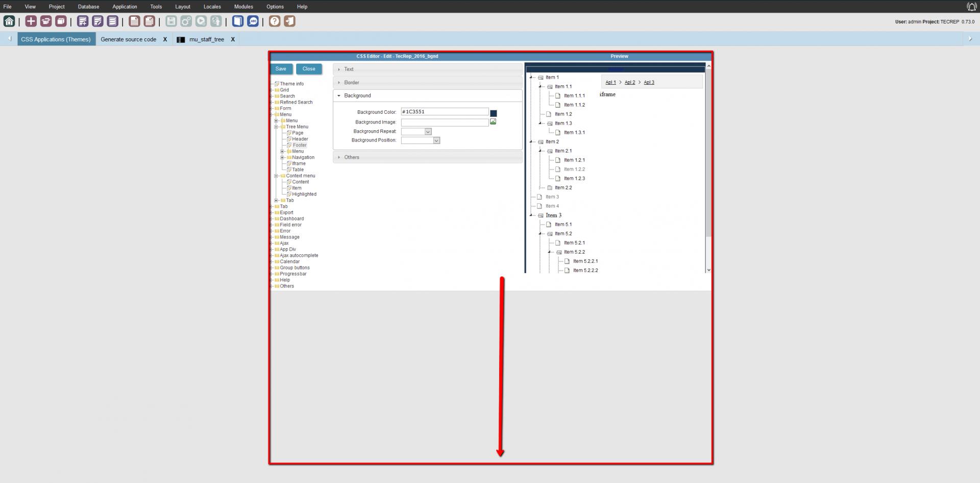The image size is (980, 483).
Task: Switch to Generate source code tab
Action: [x=128, y=39]
